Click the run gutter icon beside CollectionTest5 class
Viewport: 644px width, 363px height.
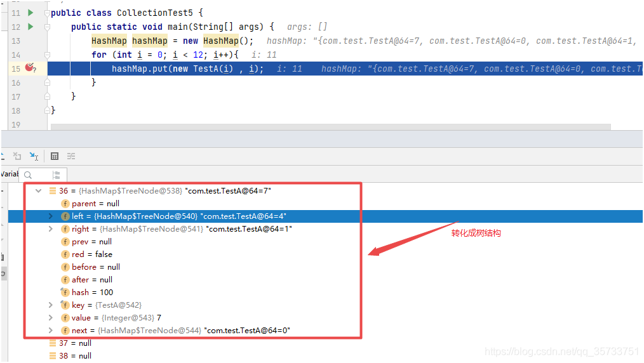[x=30, y=13]
